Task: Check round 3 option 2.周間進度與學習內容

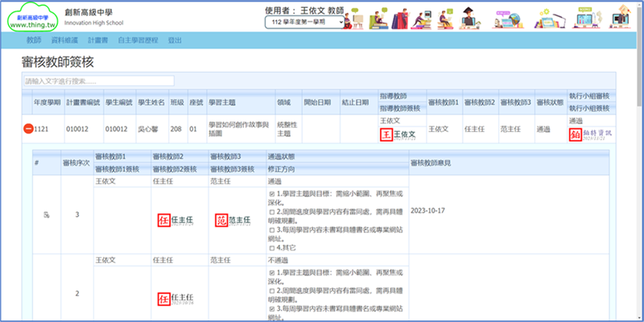Action: [x=271, y=212]
